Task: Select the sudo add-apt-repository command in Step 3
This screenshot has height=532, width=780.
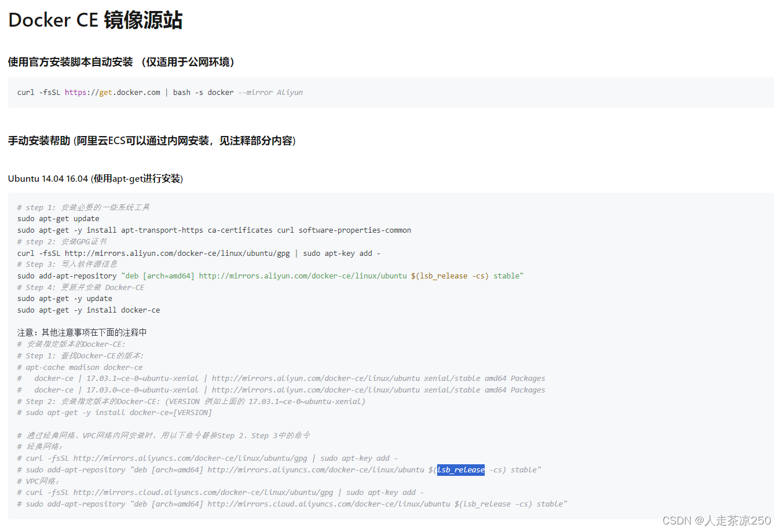Action: click(x=174, y=276)
